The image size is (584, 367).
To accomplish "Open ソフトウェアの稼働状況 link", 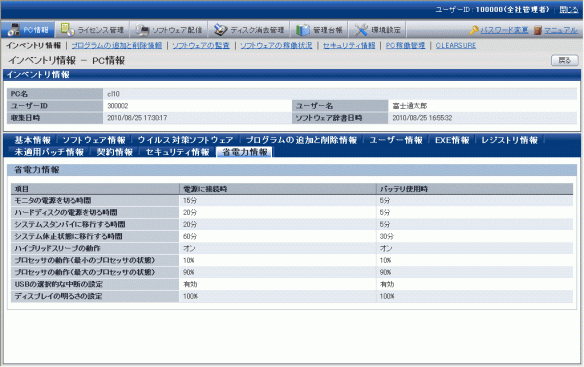I will [x=276, y=45].
